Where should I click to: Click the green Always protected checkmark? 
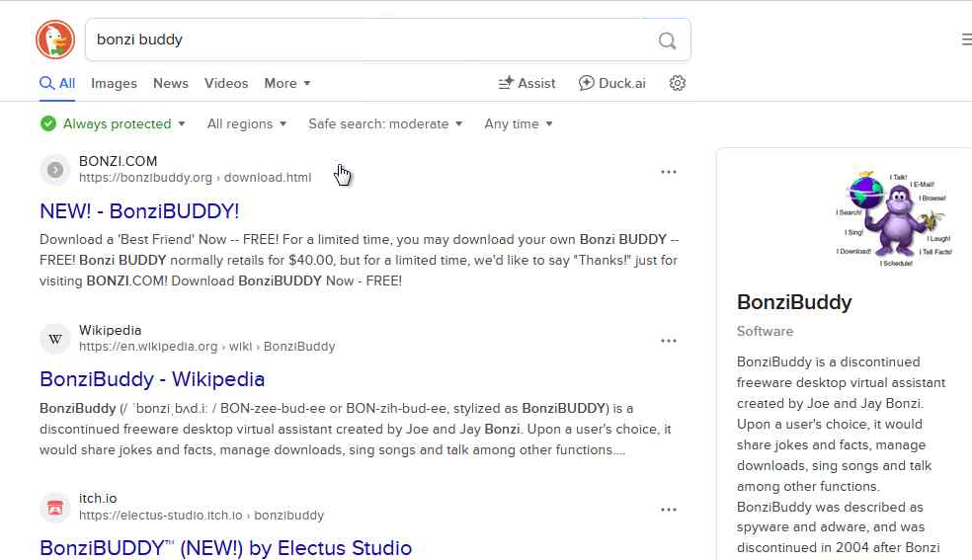[47, 123]
